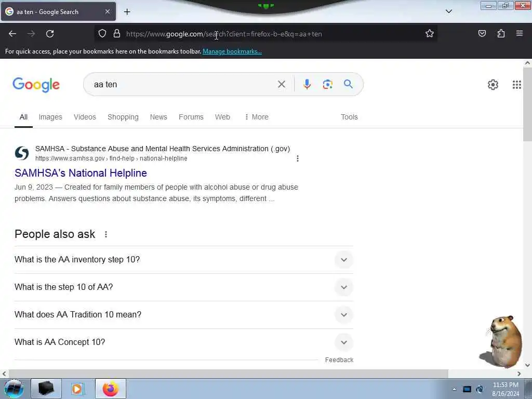This screenshot has width=532, height=399.
Task: Open the Firefox hamburger menu
Action: [x=520, y=33]
